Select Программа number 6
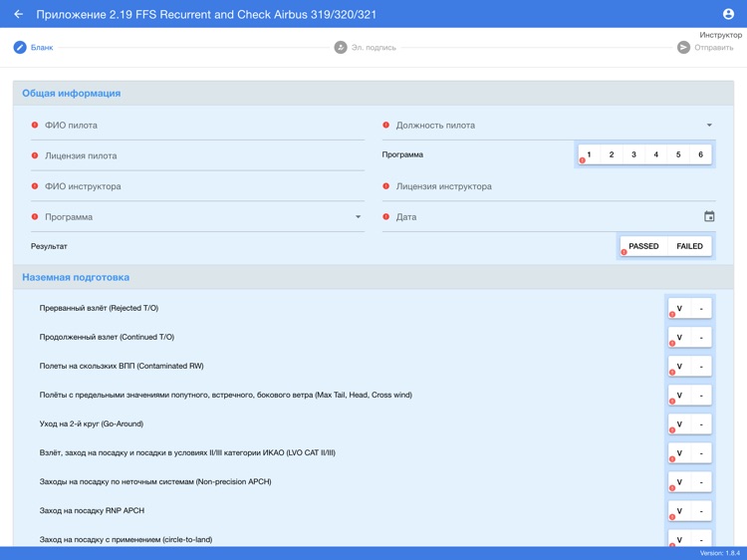 pyautogui.click(x=700, y=154)
